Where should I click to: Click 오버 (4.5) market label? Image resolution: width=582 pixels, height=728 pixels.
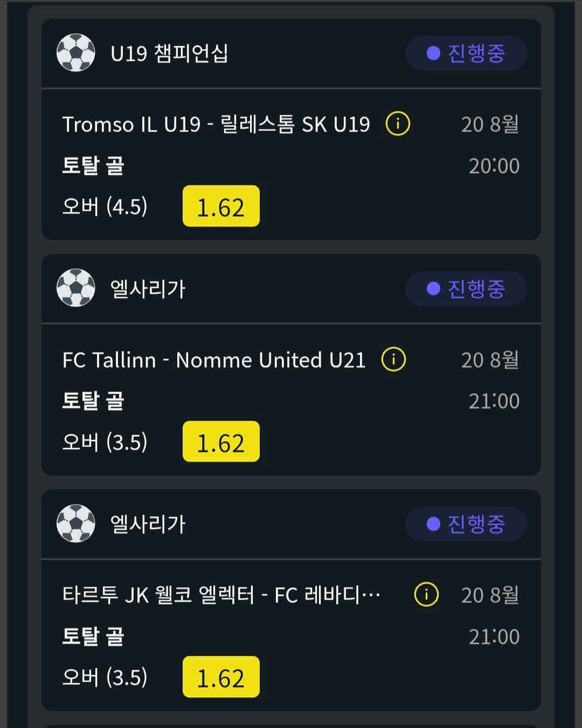tap(105, 207)
